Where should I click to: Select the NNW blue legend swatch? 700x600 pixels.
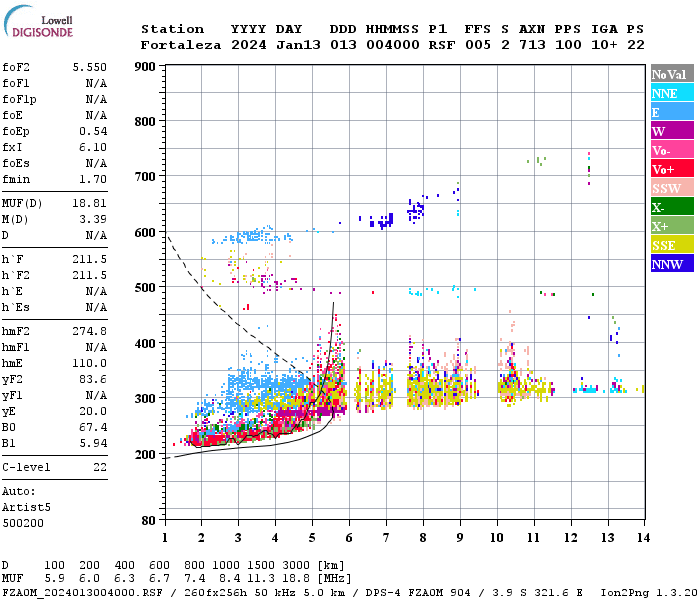(x=672, y=263)
